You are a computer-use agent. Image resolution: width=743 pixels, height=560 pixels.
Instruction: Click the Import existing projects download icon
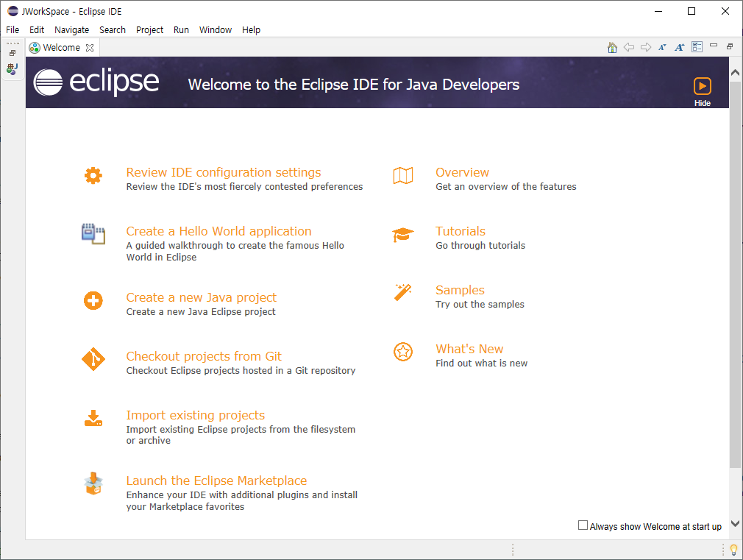[x=93, y=418]
